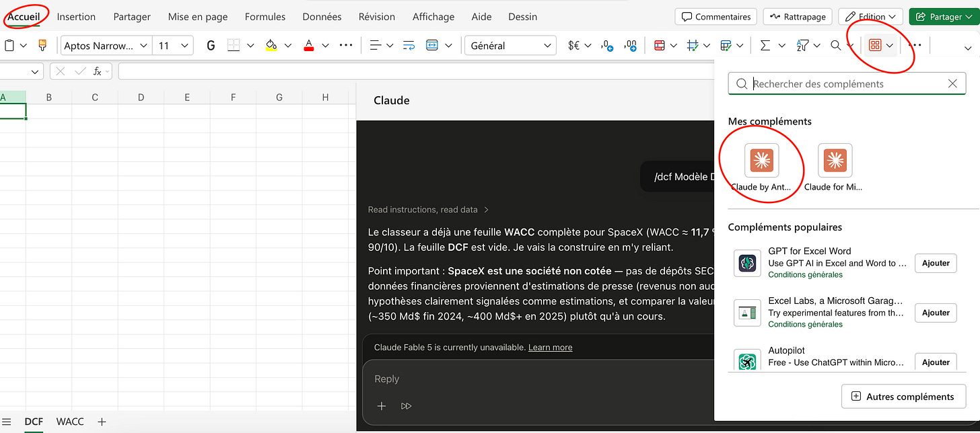The image size is (980, 433).
Task: Expand paste options arrow
Action: tap(24, 46)
